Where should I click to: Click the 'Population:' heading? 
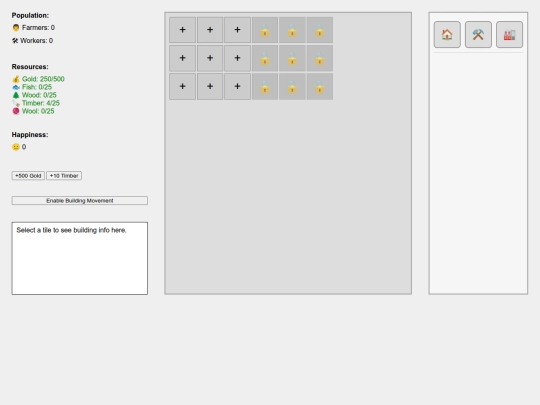click(x=30, y=15)
